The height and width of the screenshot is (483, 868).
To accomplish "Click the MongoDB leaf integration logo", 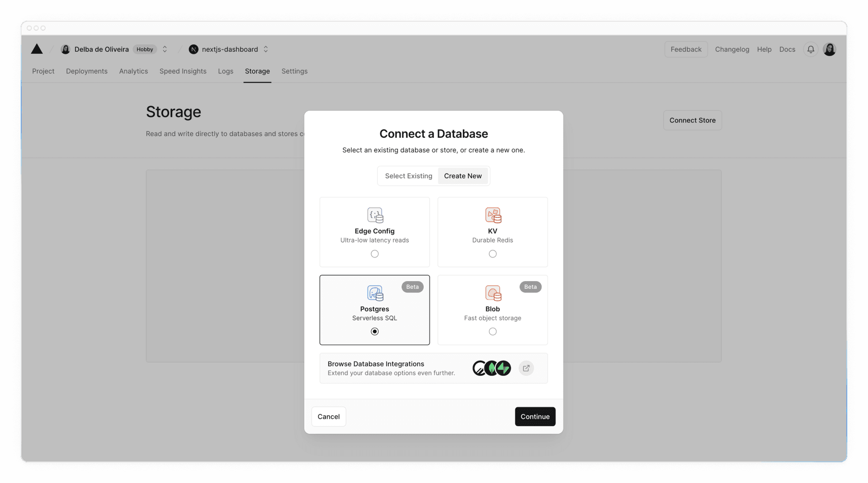I will (491, 368).
